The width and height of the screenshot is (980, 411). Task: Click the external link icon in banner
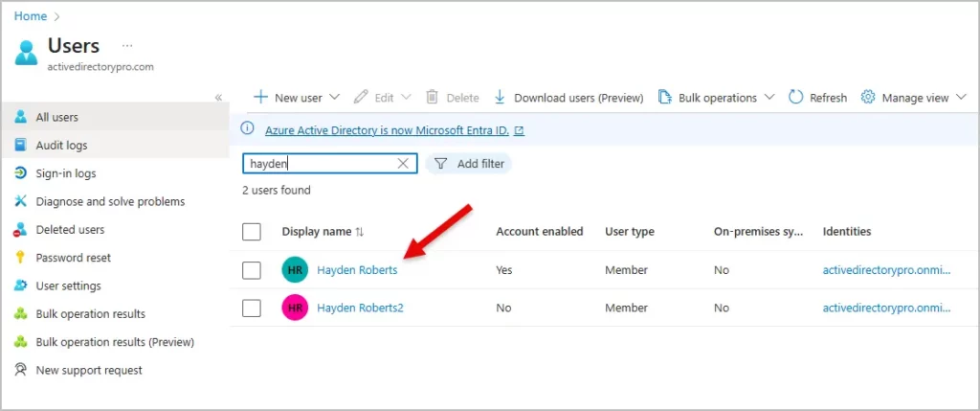[519, 130]
